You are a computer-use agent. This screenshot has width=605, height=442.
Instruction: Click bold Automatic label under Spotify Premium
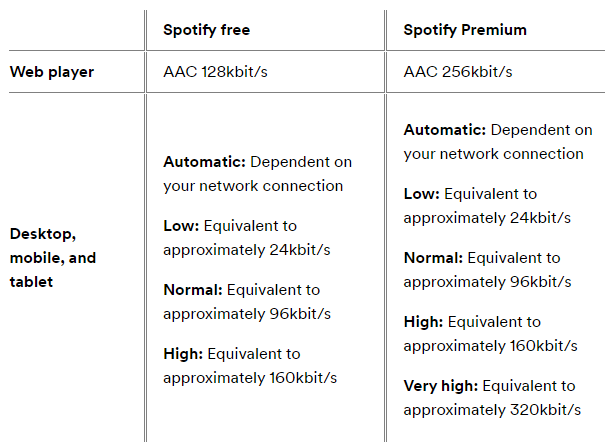[x=445, y=129]
